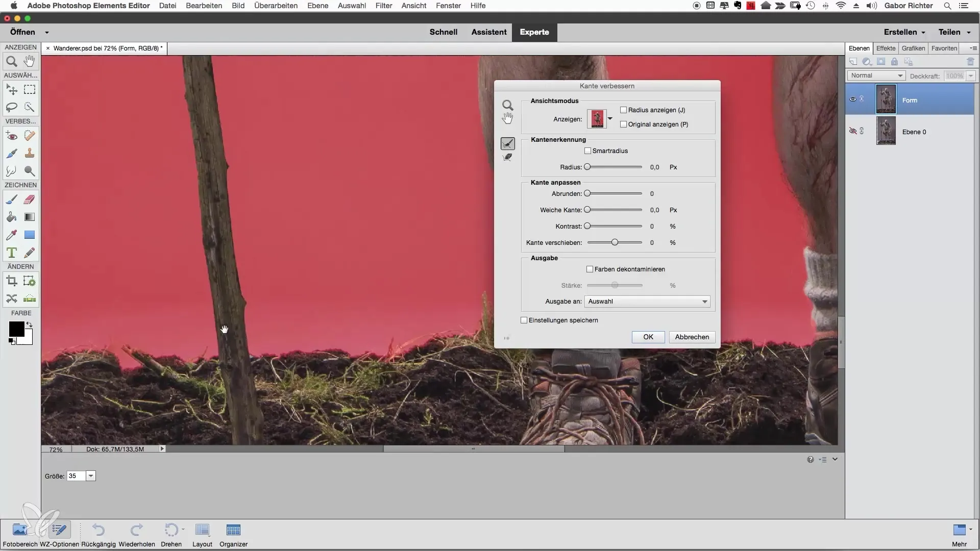Select the Recompose tool
Viewport: 980px width, 551px height.
pyautogui.click(x=30, y=281)
